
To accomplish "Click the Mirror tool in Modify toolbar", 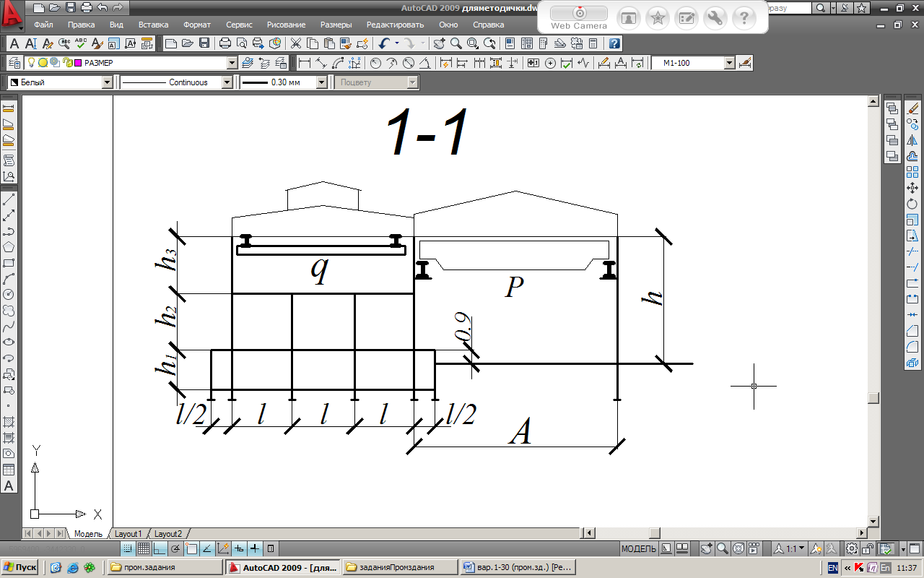I will pyautogui.click(x=912, y=140).
